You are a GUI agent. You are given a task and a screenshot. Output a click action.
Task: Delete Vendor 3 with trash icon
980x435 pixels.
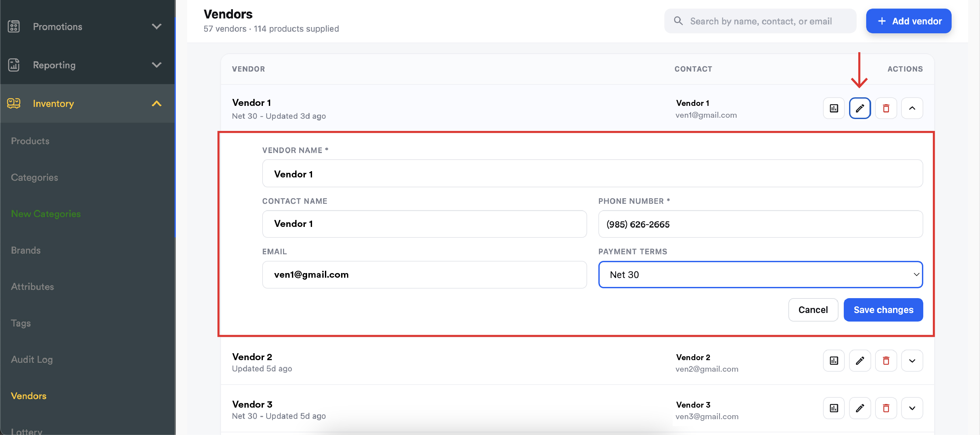[x=886, y=408]
